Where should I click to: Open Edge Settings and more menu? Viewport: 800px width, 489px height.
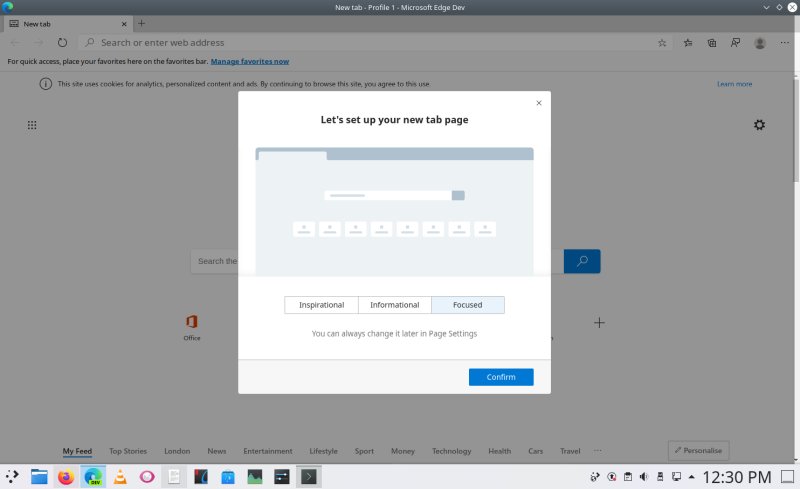pos(784,43)
